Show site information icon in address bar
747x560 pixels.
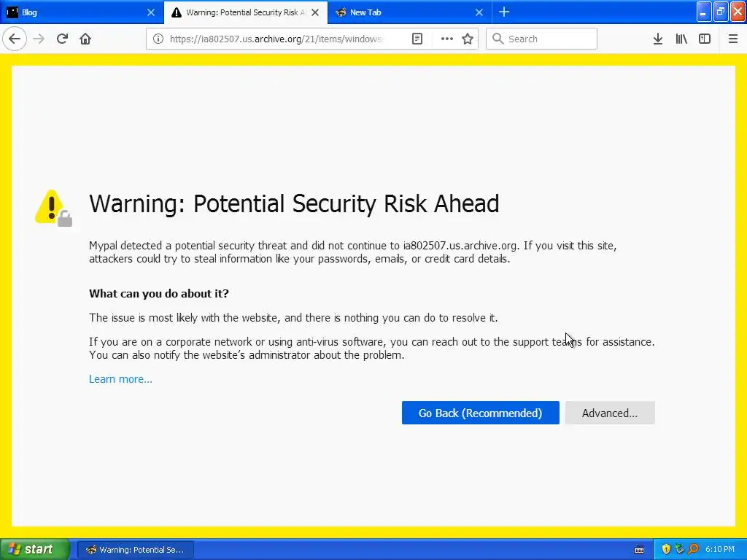(158, 39)
